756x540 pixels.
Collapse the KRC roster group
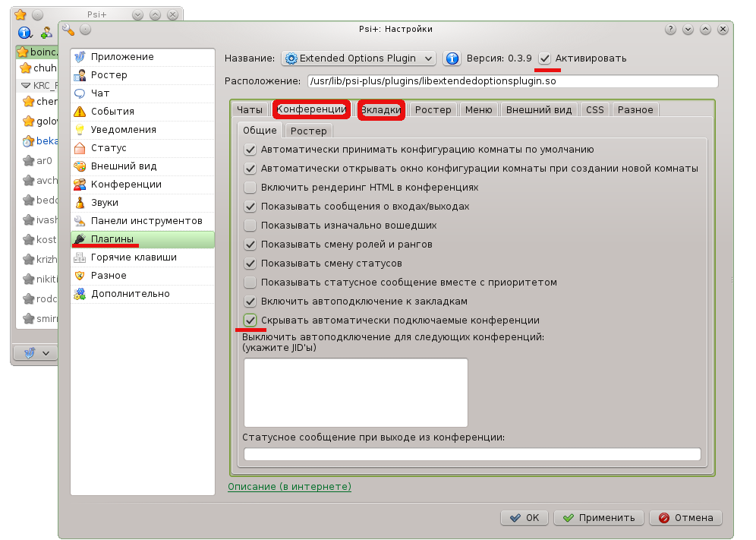coord(26,86)
